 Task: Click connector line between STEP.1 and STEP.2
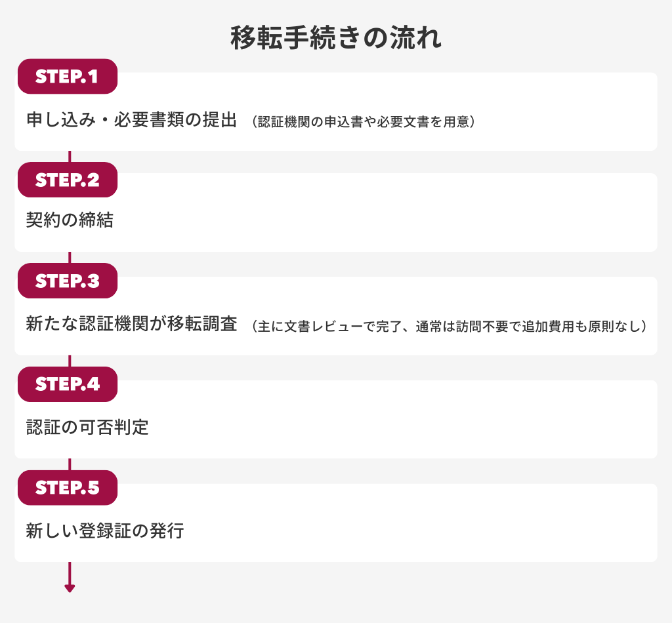(70, 156)
